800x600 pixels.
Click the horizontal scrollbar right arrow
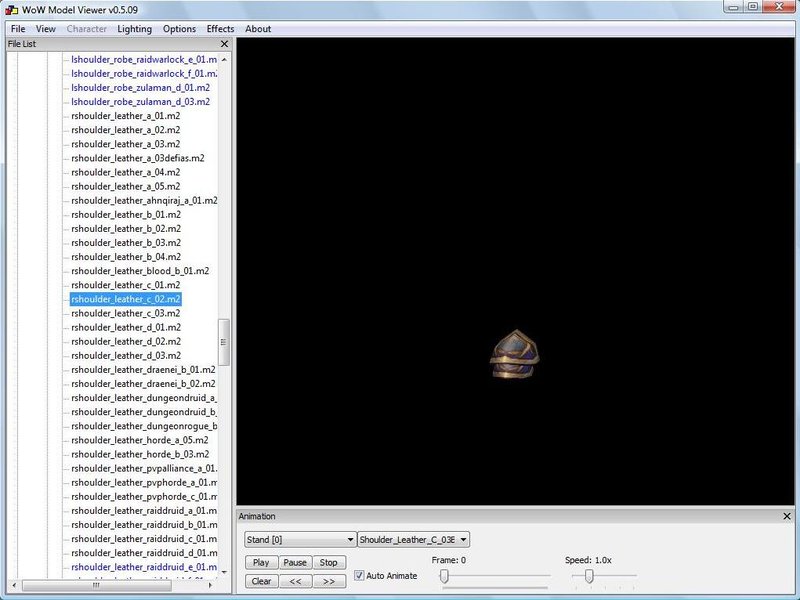[210, 585]
